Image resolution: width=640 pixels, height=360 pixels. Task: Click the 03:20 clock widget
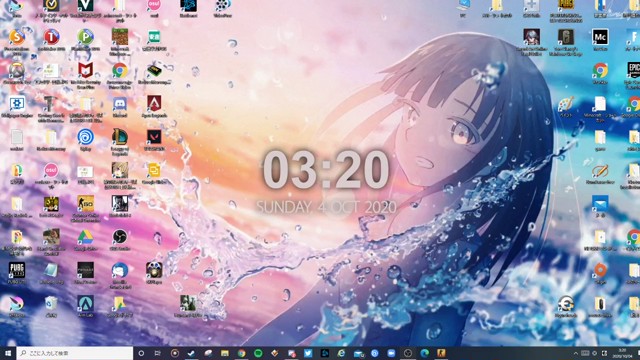point(326,169)
